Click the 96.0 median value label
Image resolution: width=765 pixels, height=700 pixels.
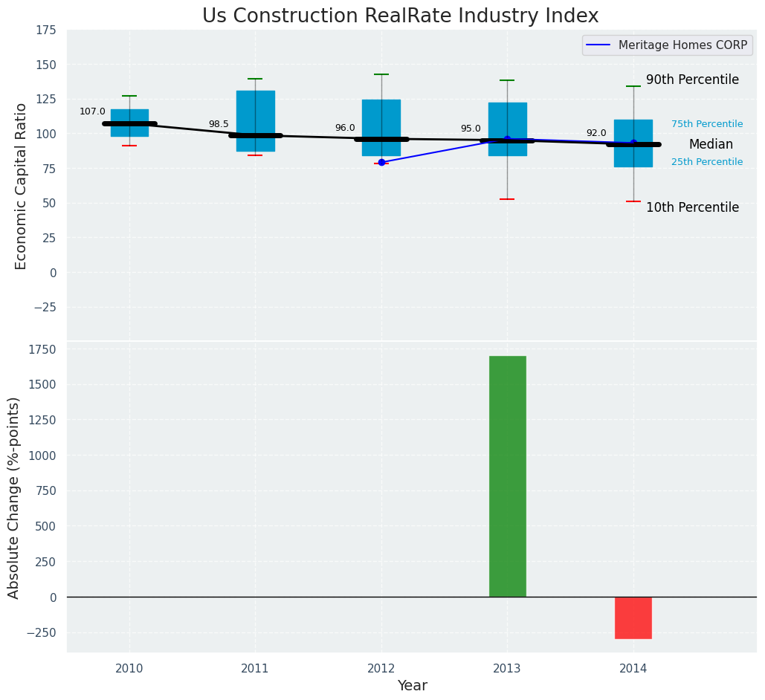point(345,128)
